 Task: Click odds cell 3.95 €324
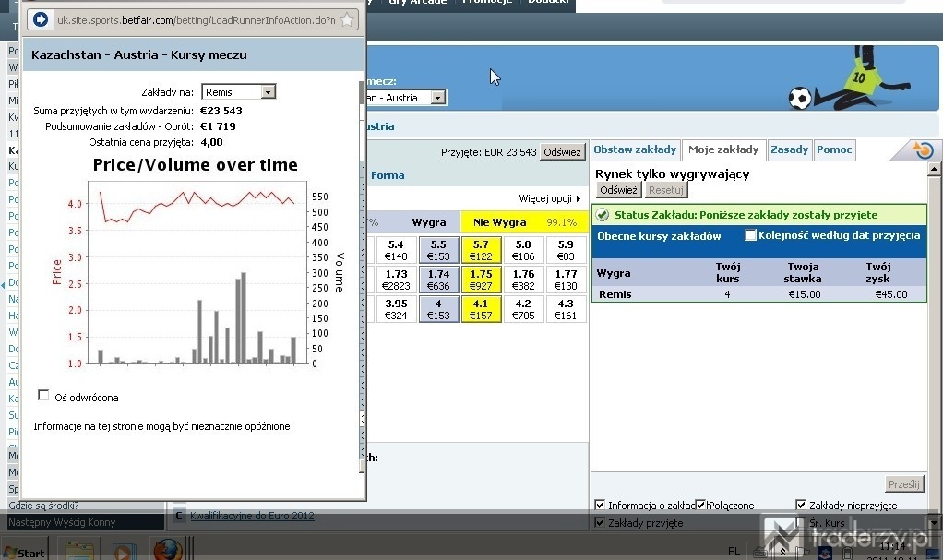396,309
